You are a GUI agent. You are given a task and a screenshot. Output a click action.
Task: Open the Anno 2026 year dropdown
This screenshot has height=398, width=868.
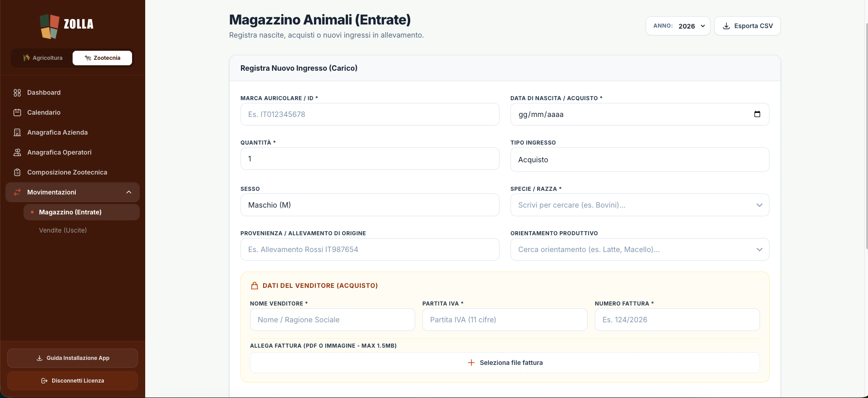[678, 26]
